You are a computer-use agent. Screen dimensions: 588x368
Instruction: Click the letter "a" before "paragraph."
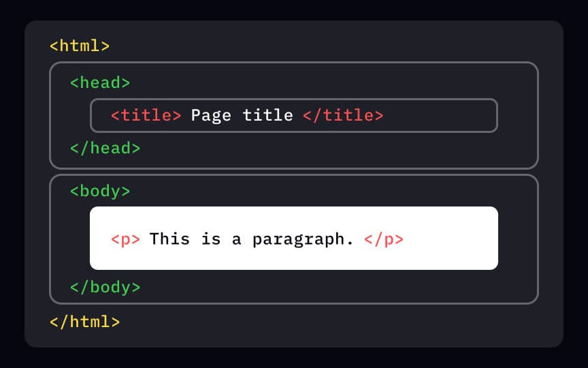coord(236,239)
